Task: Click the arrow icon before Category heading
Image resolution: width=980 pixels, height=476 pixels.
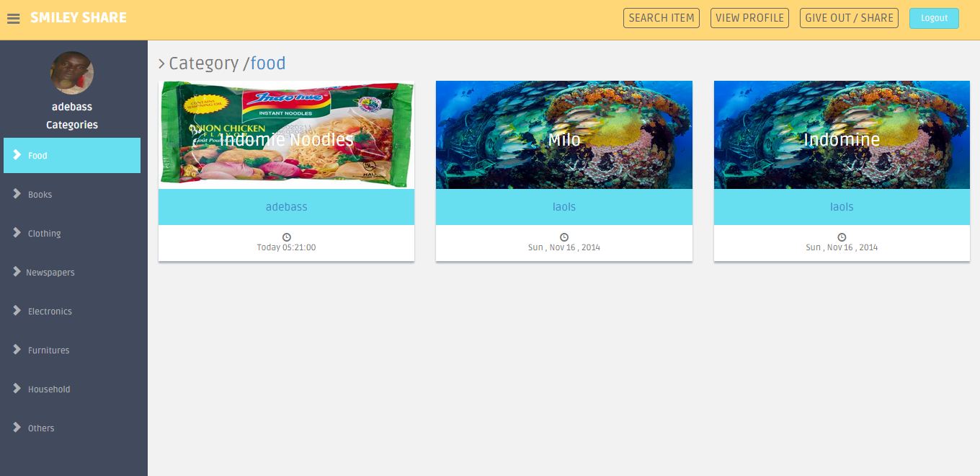Action: pyautogui.click(x=162, y=64)
